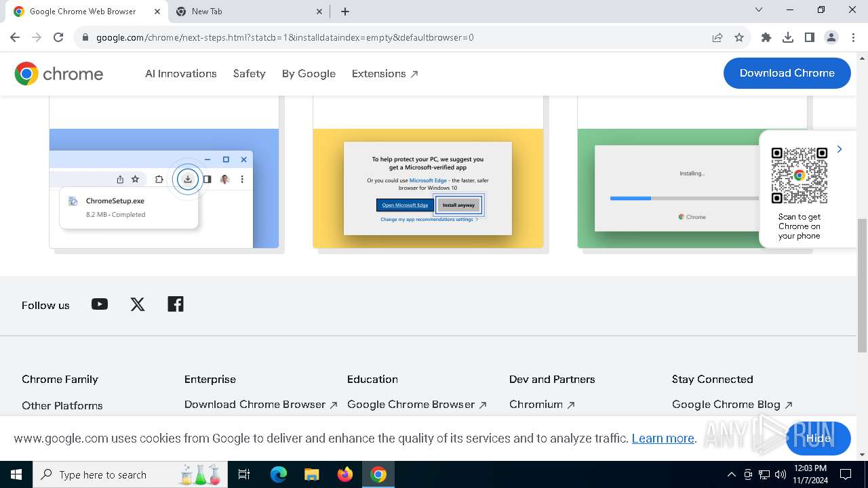868x488 pixels.
Task: Close the Google Chrome Web Browser tab
Action: pos(157,12)
